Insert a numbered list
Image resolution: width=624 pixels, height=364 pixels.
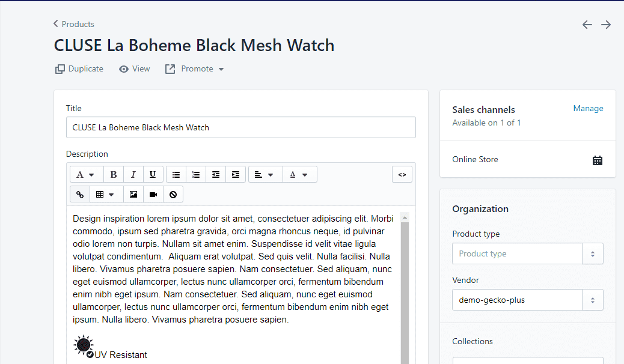pyautogui.click(x=196, y=174)
